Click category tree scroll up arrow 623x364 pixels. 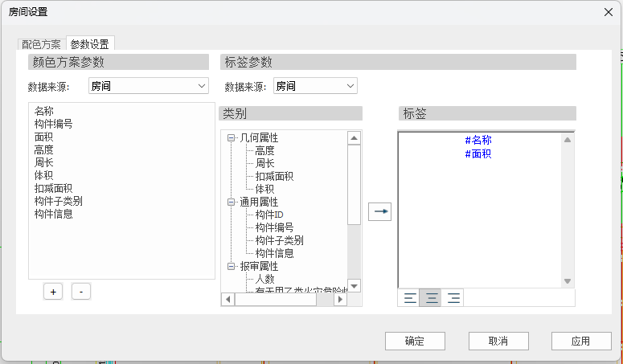click(354, 138)
